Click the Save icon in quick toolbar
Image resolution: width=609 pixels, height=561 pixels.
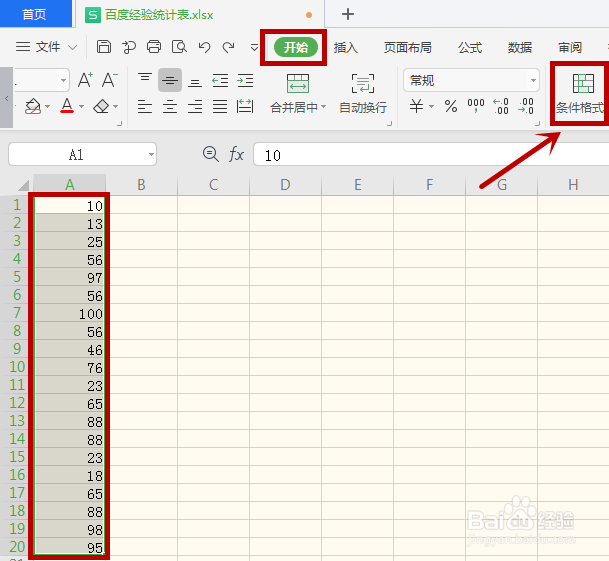pyautogui.click(x=104, y=47)
